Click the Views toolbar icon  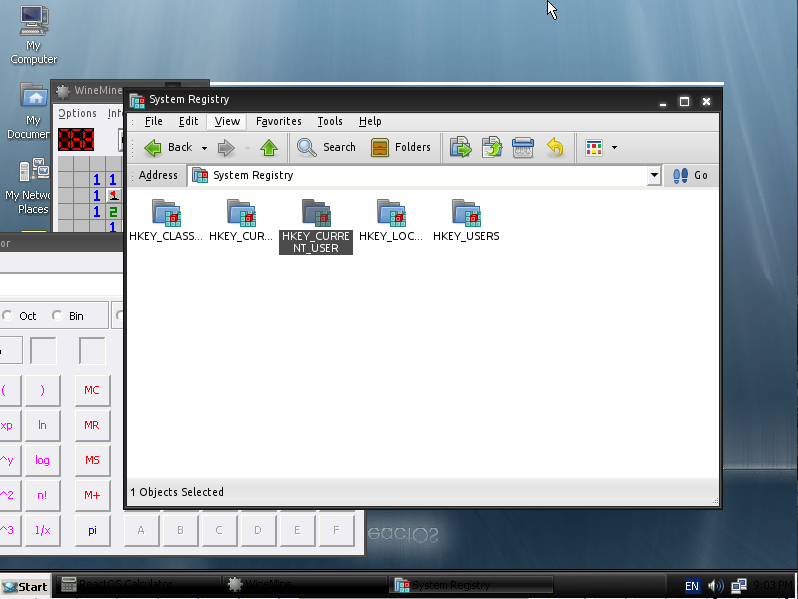[595, 148]
